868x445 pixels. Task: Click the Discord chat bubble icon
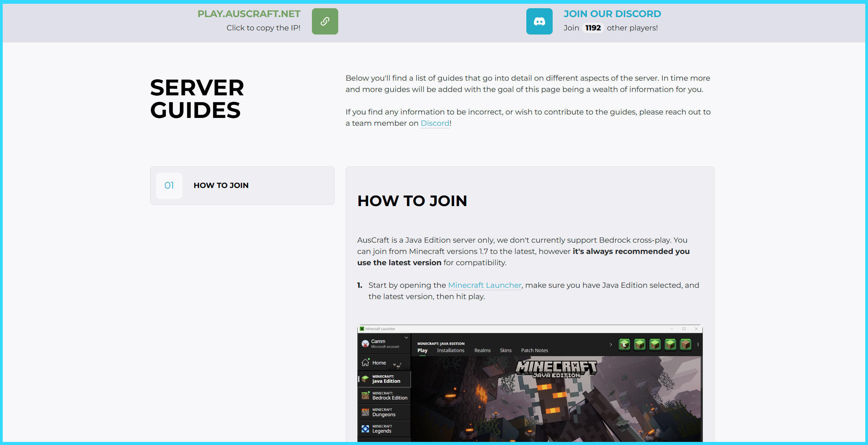tap(540, 21)
